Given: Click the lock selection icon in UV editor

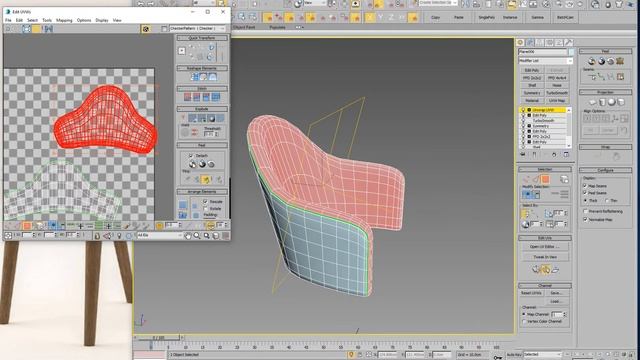Looking at the screenshot, I should [97, 236].
